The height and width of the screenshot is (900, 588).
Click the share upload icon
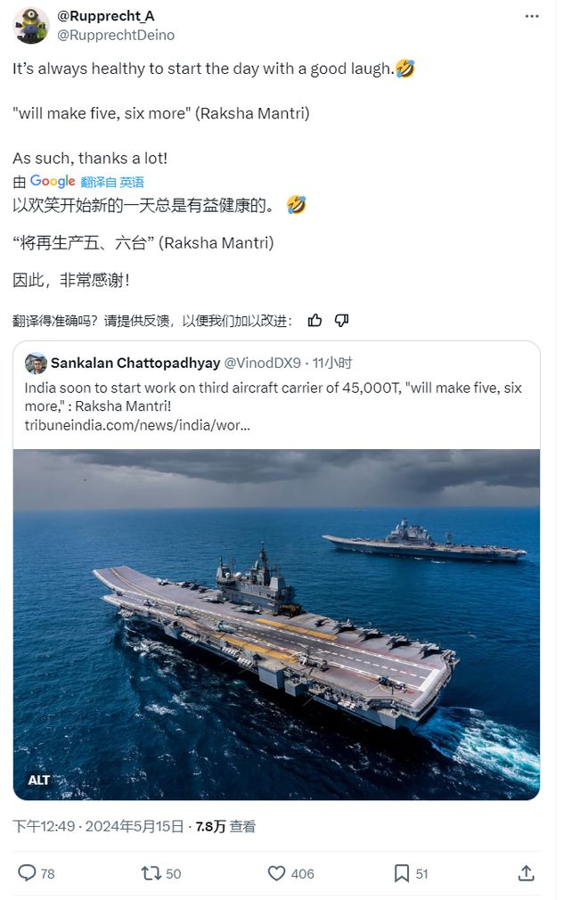coord(526,873)
